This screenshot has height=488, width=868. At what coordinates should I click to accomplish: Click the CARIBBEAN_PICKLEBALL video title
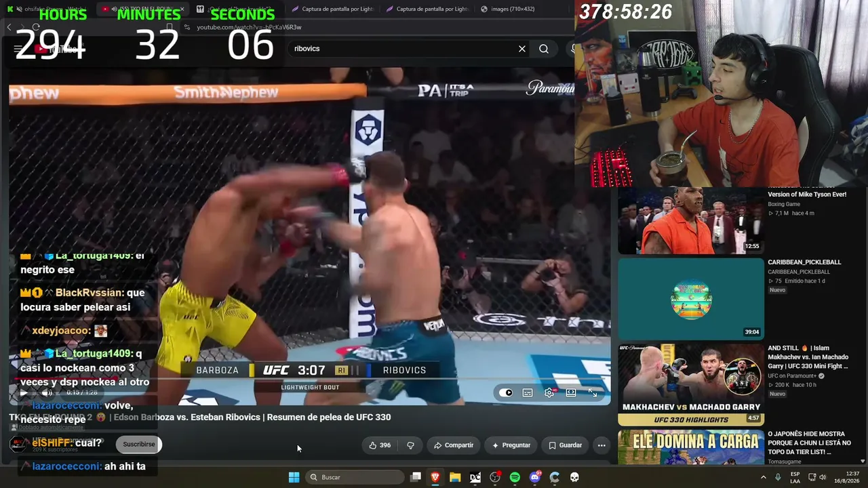(804, 262)
